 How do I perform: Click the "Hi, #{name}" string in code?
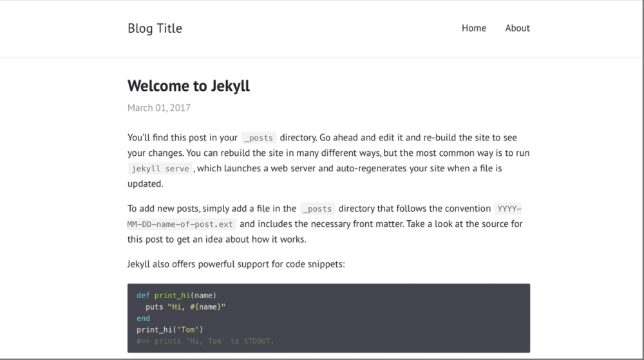tap(196, 307)
